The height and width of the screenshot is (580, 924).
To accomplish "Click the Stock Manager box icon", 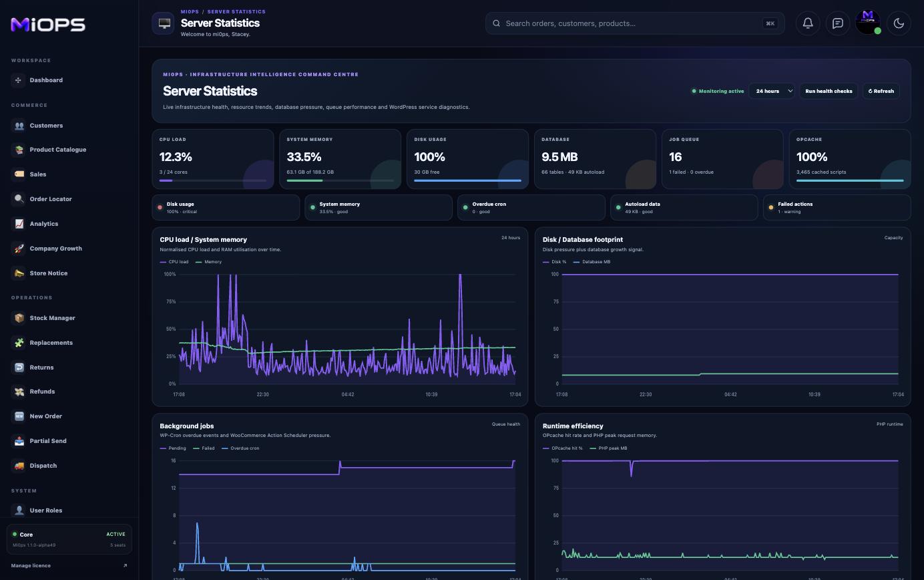I will click(19, 318).
